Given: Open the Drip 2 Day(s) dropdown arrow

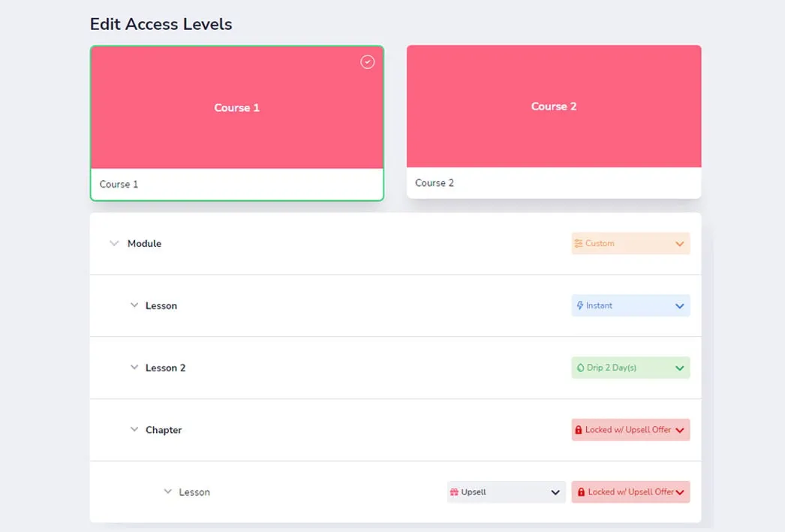Looking at the screenshot, I should point(679,368).
